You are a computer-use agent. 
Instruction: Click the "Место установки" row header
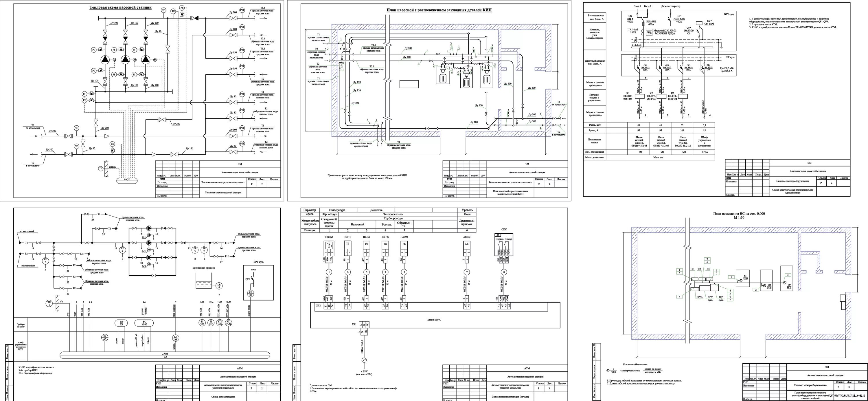595,157
